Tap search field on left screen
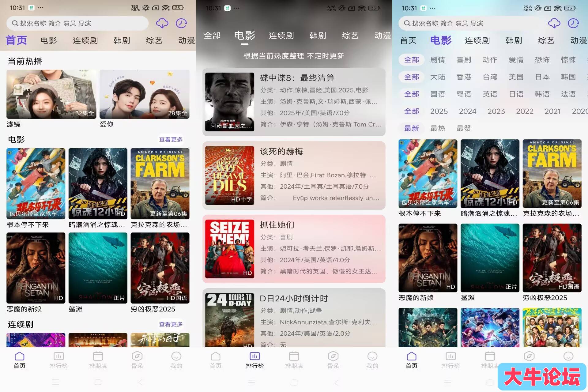Image resolution: width=588 pixels, height=392 pixels. 77,23
